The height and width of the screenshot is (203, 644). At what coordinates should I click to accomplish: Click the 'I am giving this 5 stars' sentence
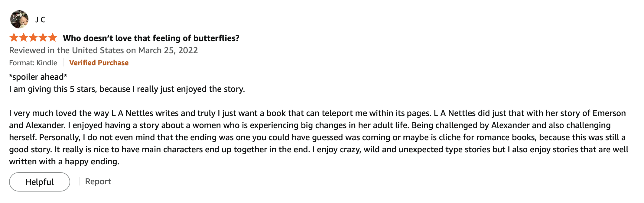pos(127,89)
